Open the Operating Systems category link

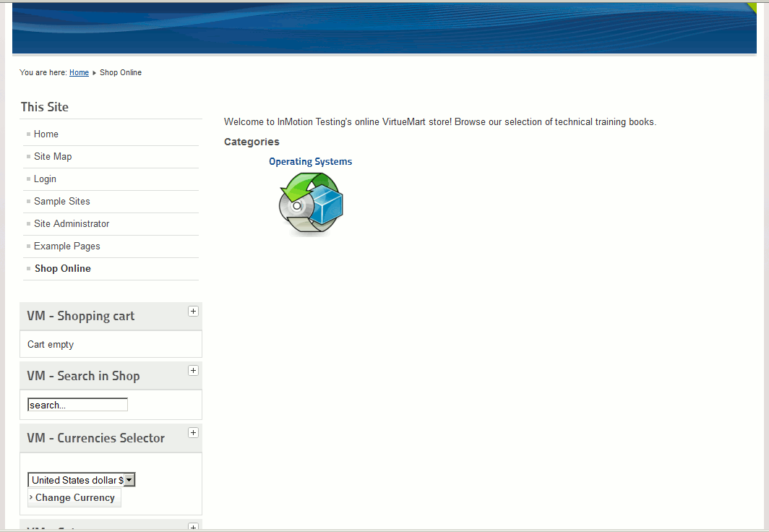[x=311, y=161]
